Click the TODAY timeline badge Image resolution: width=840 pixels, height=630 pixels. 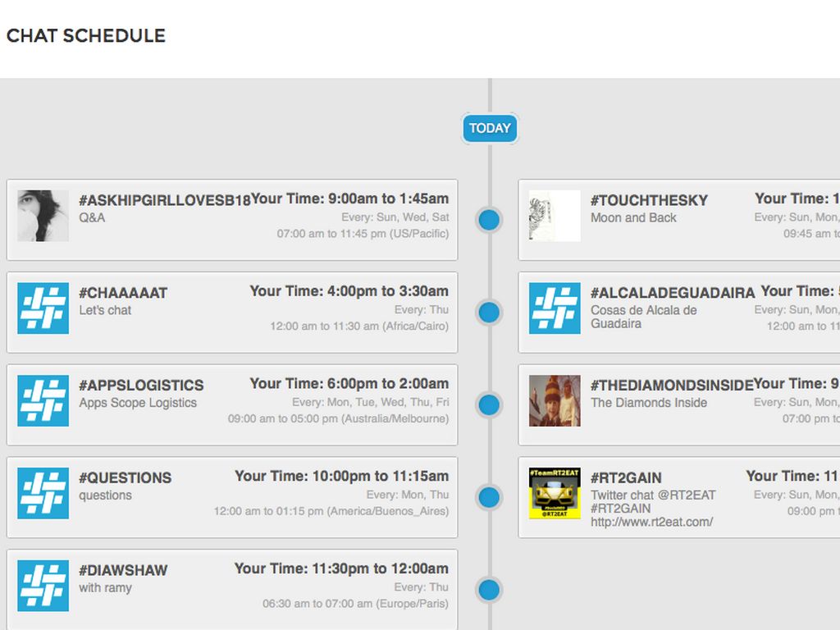(x=490, y=128)
